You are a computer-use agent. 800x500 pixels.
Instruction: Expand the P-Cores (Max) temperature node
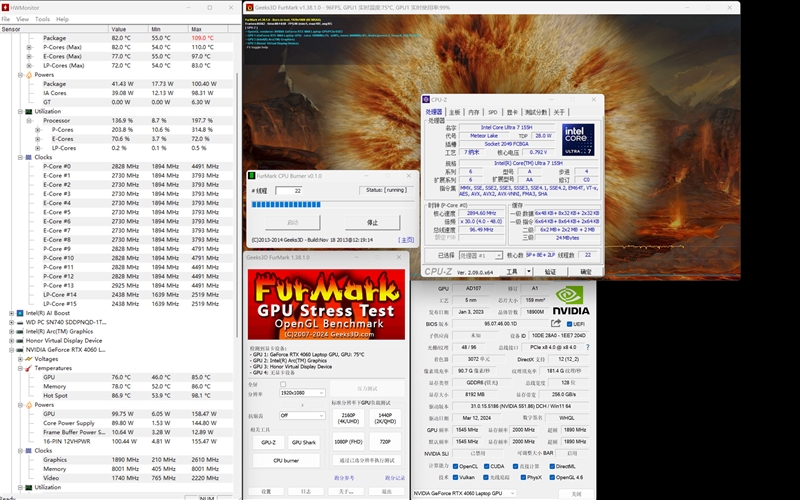29,47
